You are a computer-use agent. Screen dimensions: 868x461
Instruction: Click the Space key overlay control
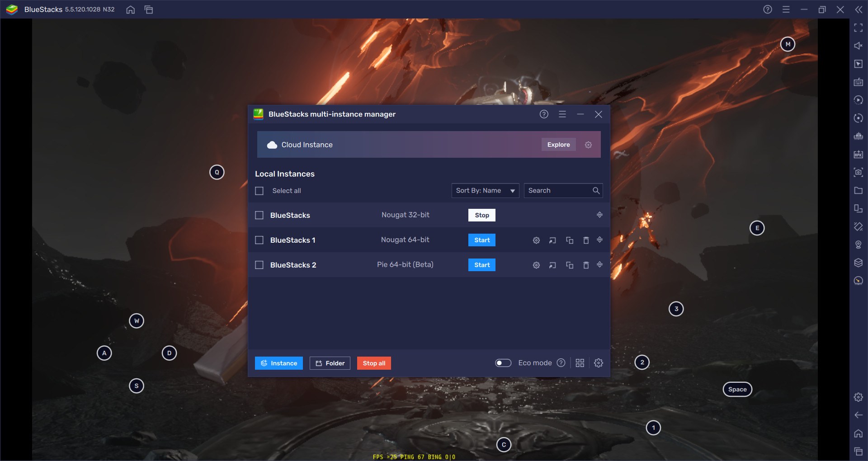point(737,390)
